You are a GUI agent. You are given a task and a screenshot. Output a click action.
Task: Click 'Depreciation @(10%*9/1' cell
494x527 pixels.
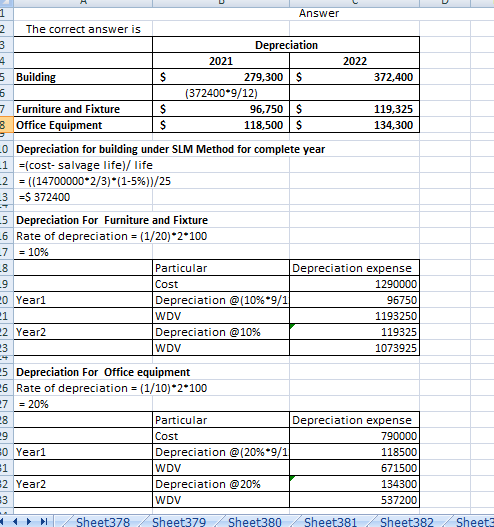(221, 300)
